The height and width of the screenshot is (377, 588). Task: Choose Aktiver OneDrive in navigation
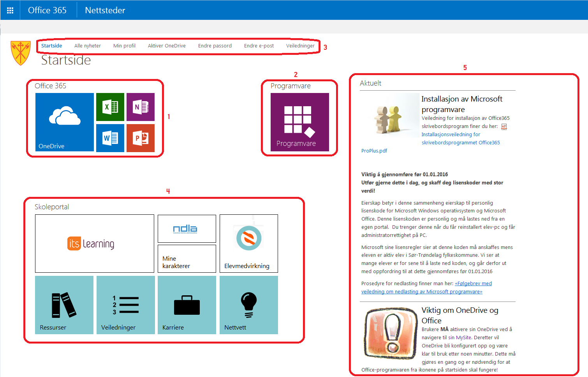(x=167, y=46)
